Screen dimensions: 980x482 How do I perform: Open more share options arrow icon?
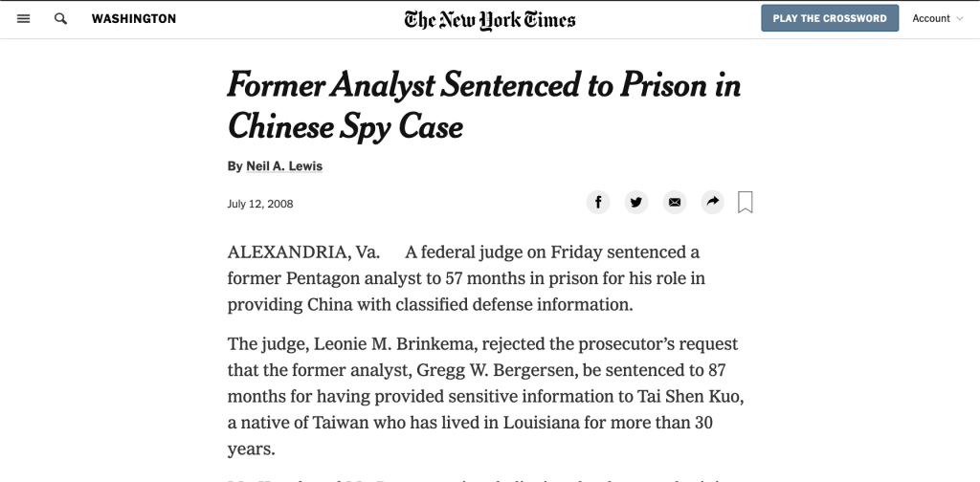click(x=712, y=202)
